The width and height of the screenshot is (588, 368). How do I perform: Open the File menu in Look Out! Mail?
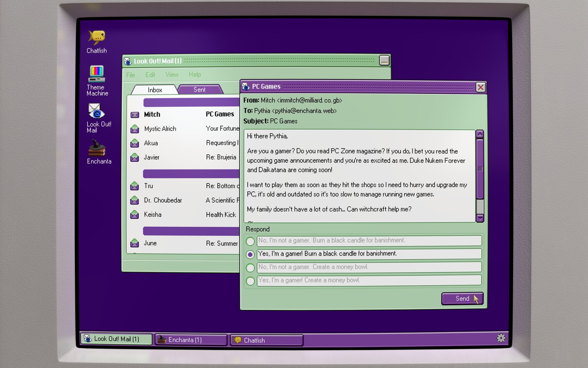point(131,75)
